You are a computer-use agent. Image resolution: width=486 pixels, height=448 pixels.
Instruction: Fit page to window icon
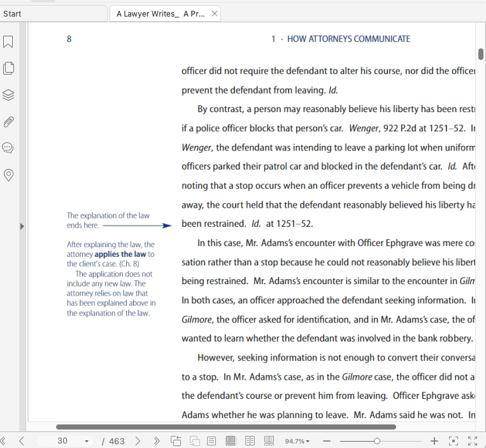(454, 441)
